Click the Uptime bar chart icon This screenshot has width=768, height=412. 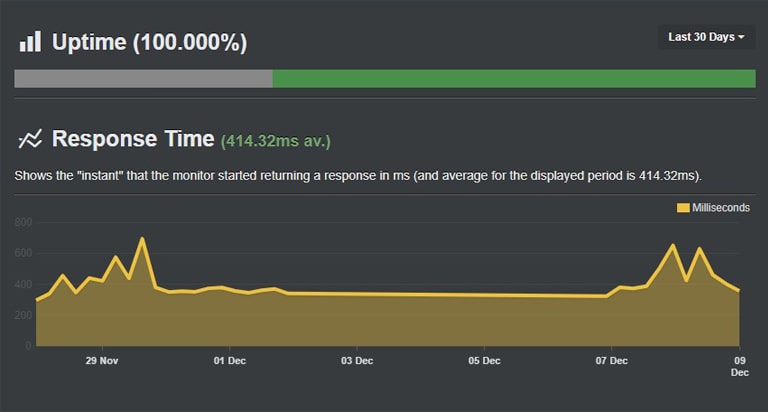(x=30, y=42)
